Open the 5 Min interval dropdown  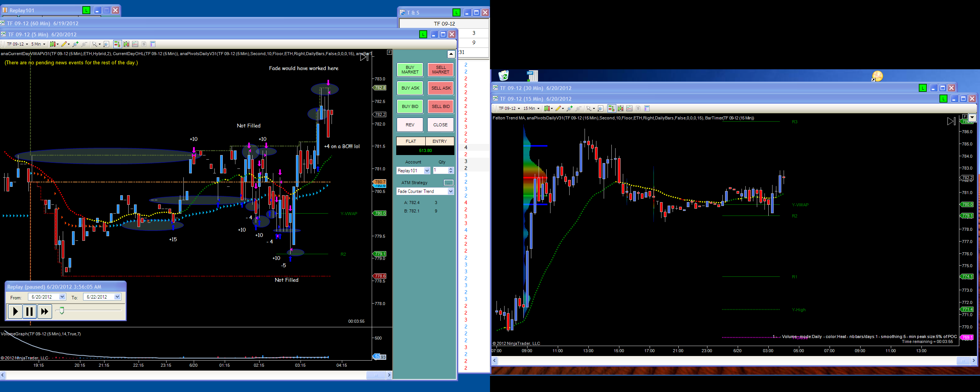pos(38,44)
